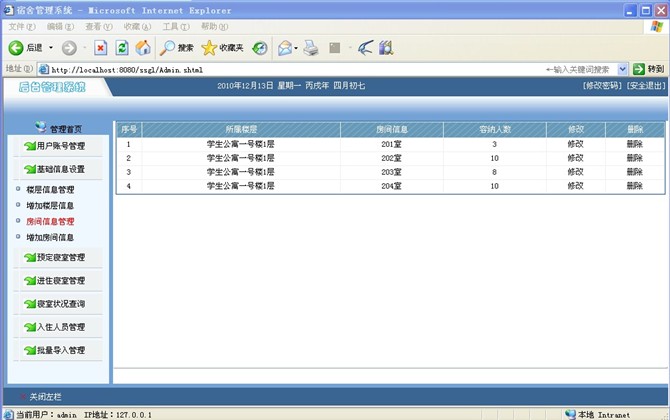670x420 pixels.
Task: Click the Mail envelope toolbar icon
Action: [285, 47]
